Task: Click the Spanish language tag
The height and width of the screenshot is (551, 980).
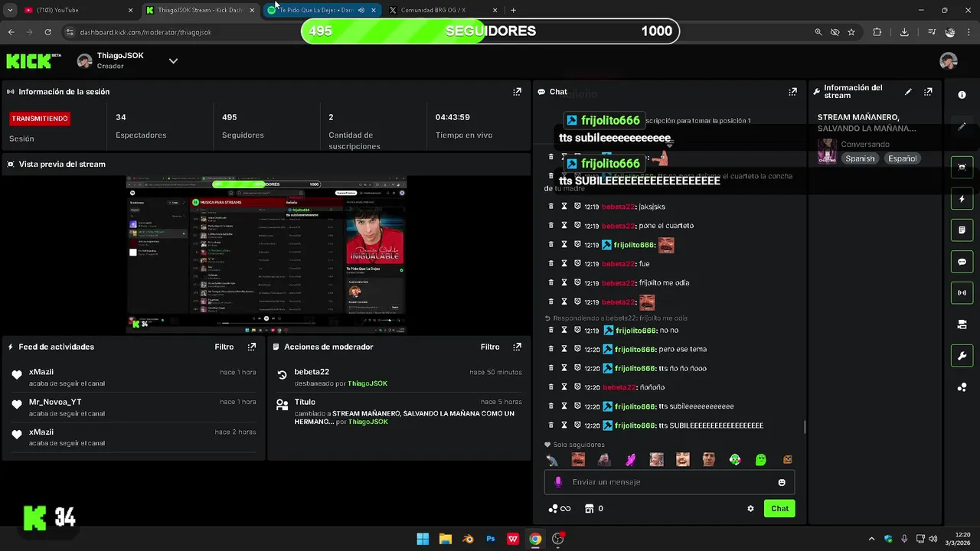Action: (x=860, y=158)
